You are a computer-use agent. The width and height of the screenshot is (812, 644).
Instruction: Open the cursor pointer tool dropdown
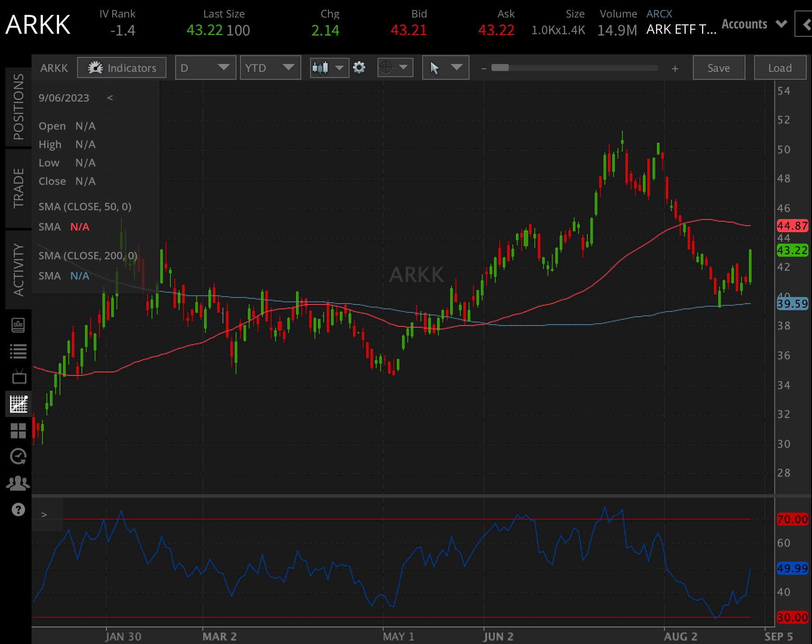tap(445, 68)
